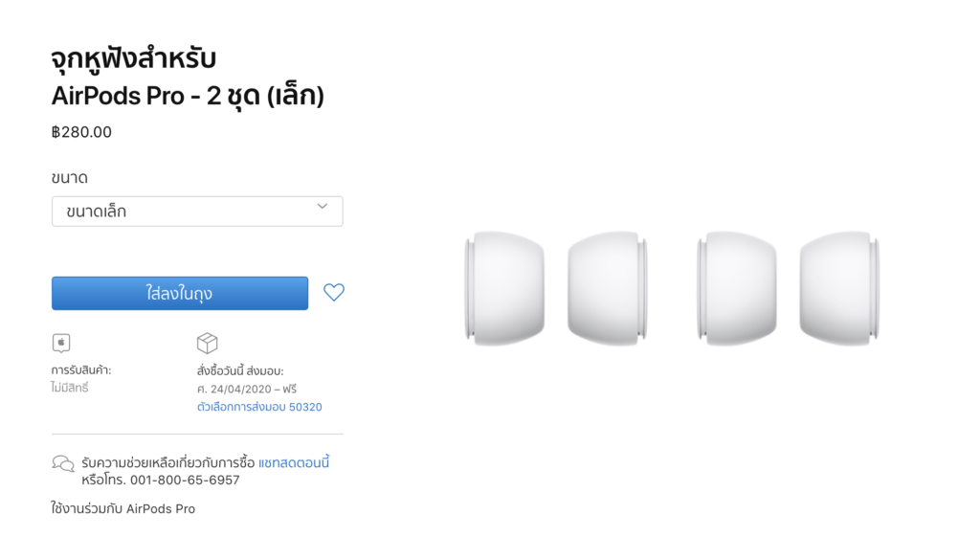Click the ฿280.00 price text
This screenshot has height=537, width=980.
81,132
